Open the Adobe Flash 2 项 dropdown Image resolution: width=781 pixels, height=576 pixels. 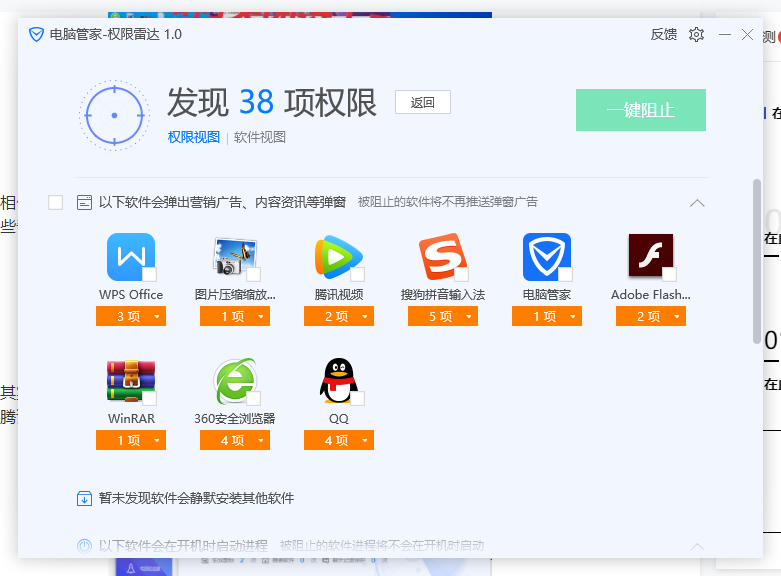pos(651,316)
